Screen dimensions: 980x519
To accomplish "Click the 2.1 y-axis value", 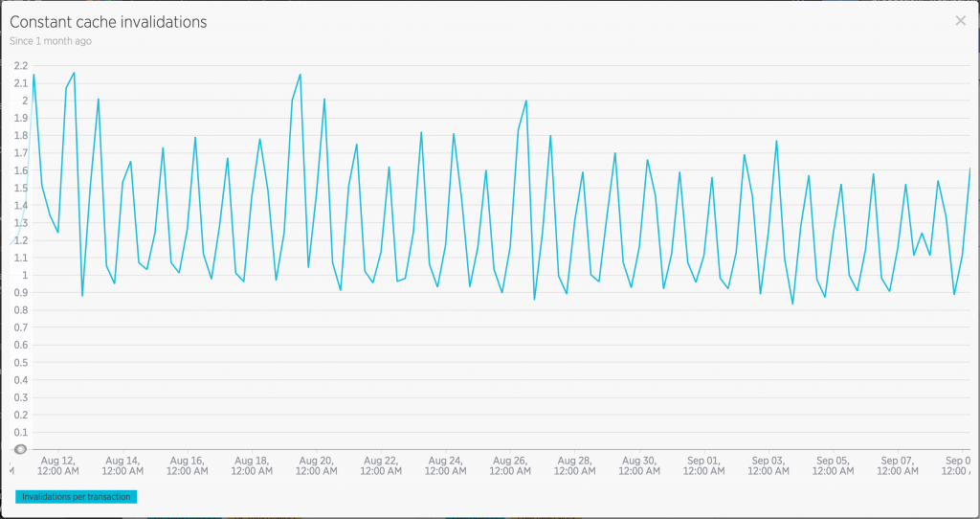I will [x=21, y=83].
